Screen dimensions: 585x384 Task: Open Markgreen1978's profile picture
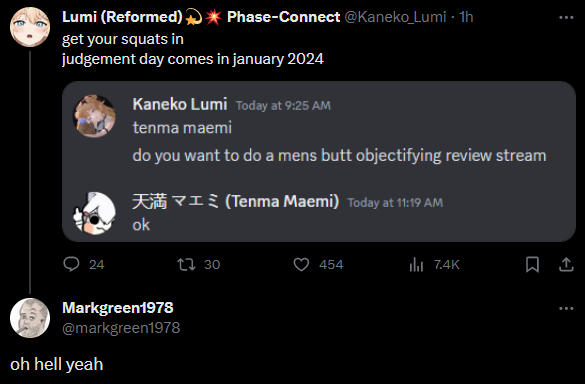pyautogui.click(x=30, y=318)
